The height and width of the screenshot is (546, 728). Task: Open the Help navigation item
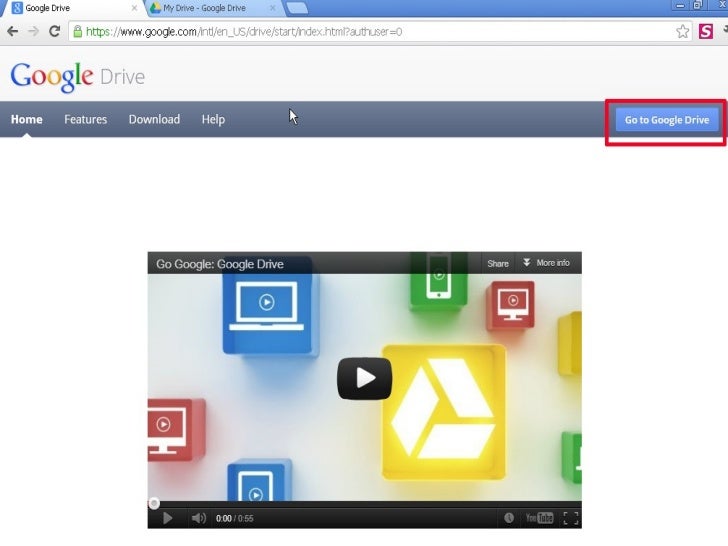[x=213, y=119]
